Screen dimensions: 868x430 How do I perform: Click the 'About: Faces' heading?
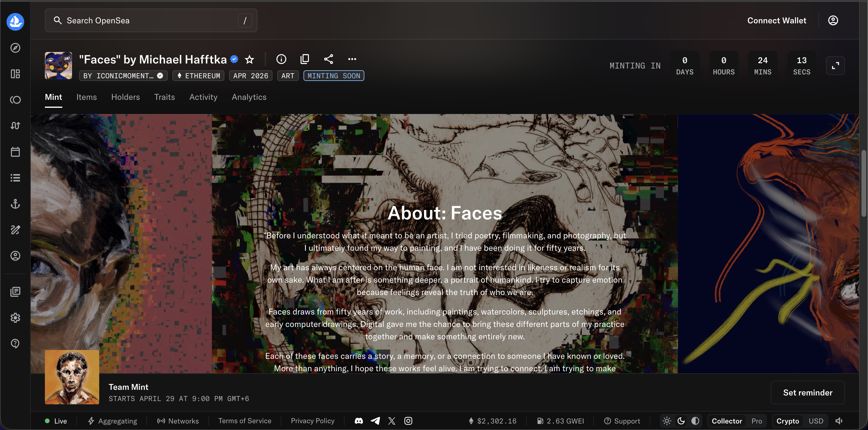444,213
